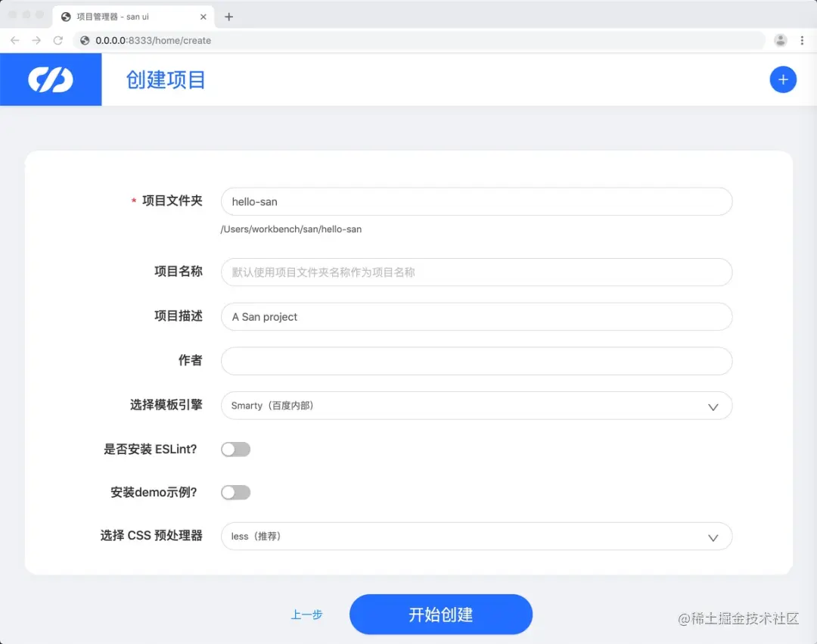Click the browser profile avatar icon

(x=780, y=40)
